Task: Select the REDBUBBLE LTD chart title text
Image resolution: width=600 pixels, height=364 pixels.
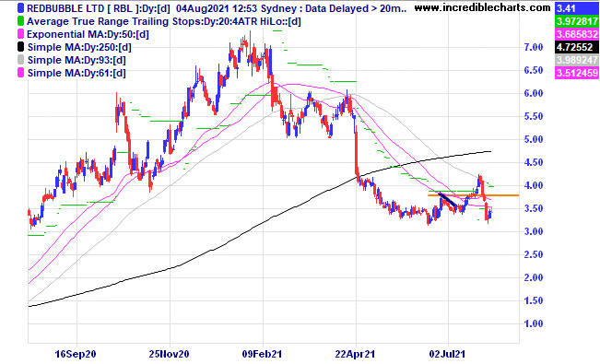Action: click(217, 8)
